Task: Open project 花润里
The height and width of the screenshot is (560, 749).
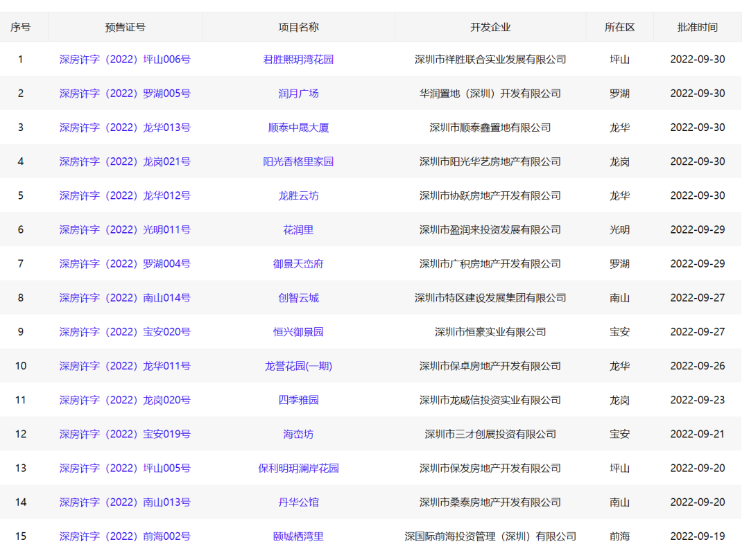Action: [298, 229]
